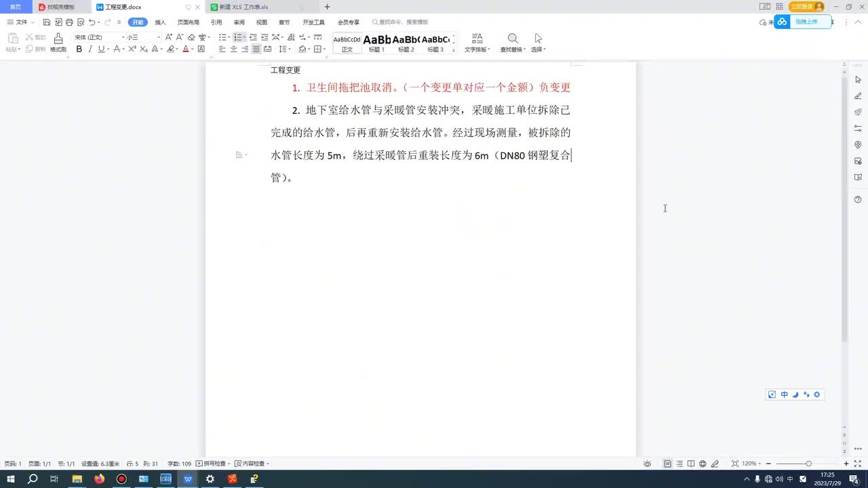The height and width of the screenshot is (488, 868).
Task: Toggle italic formatting
Action: pos(90,49)
